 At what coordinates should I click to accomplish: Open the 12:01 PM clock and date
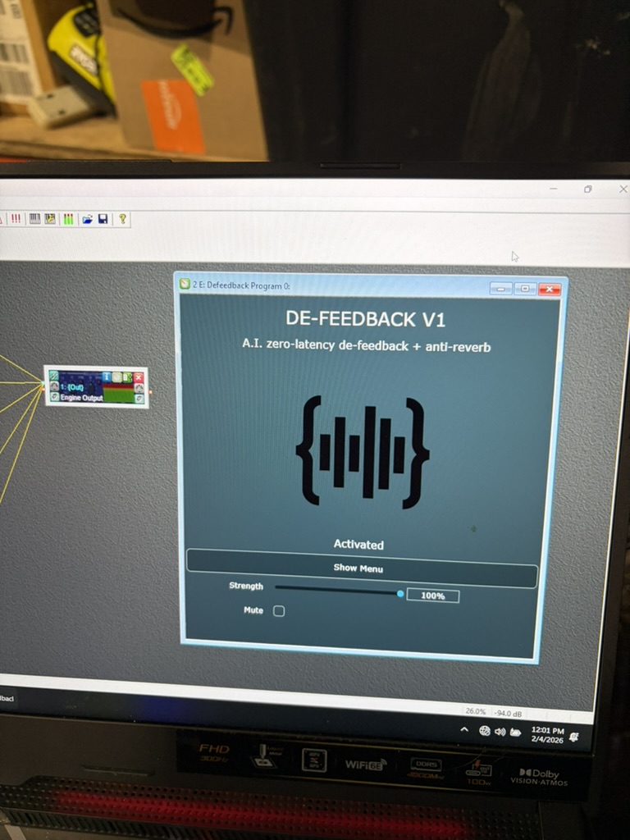pos(547,734)
